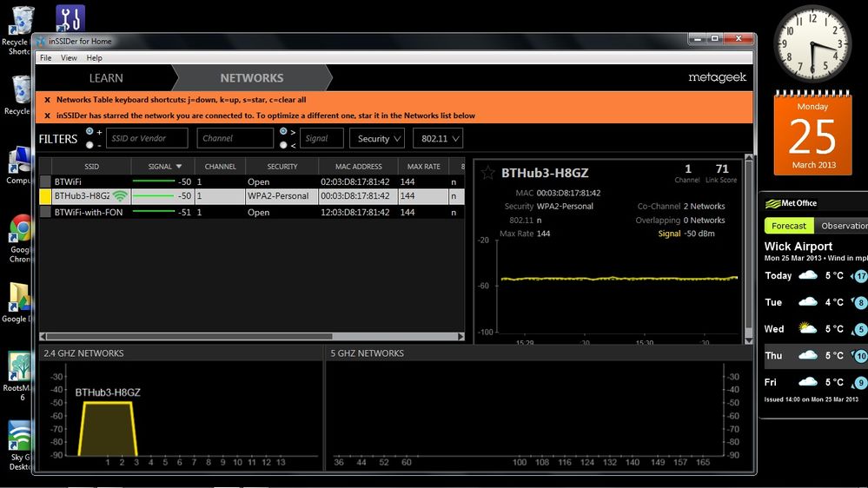Open the 802.11 filter dropdown

438,138
